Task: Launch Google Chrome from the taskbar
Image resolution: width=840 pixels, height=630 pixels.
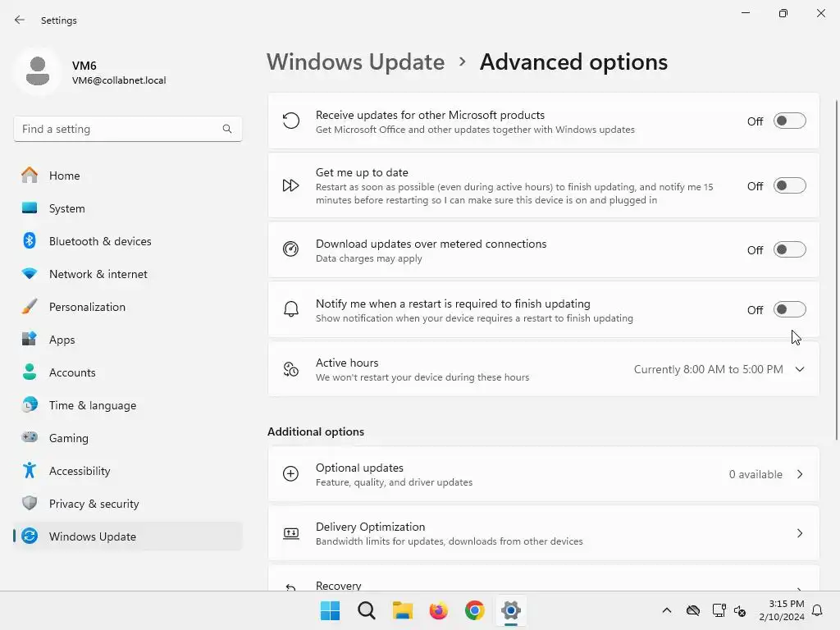Action: click(x=475, y=610)
